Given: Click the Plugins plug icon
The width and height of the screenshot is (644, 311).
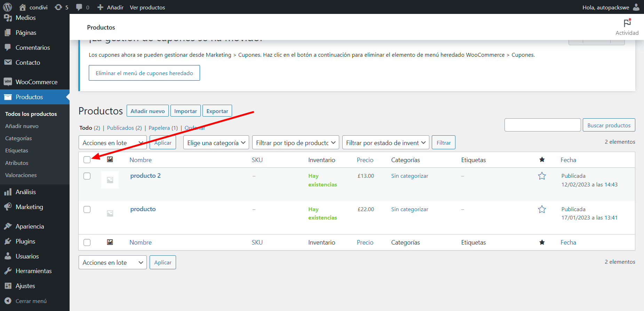Looking at the screenshot, I should (8, 241).
